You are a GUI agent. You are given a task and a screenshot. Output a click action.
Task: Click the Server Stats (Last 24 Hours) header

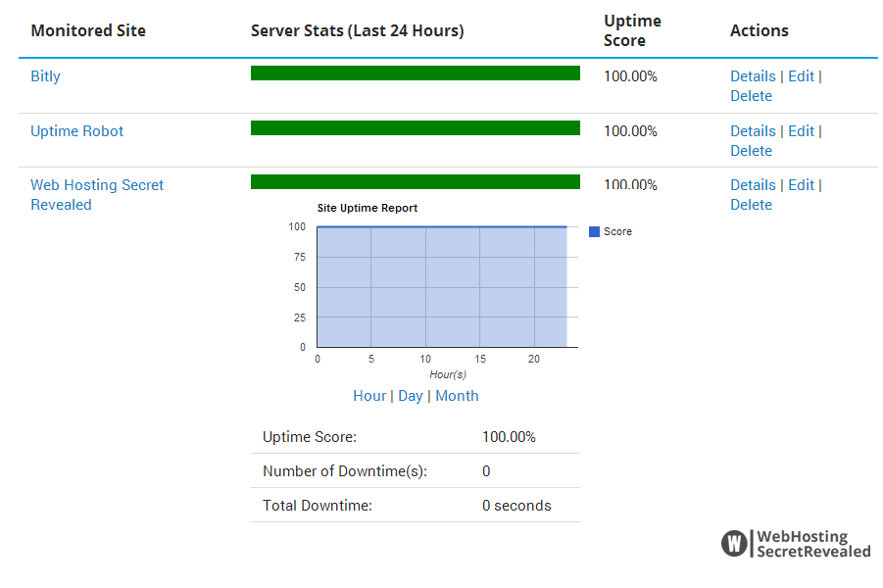click(357, 30)
